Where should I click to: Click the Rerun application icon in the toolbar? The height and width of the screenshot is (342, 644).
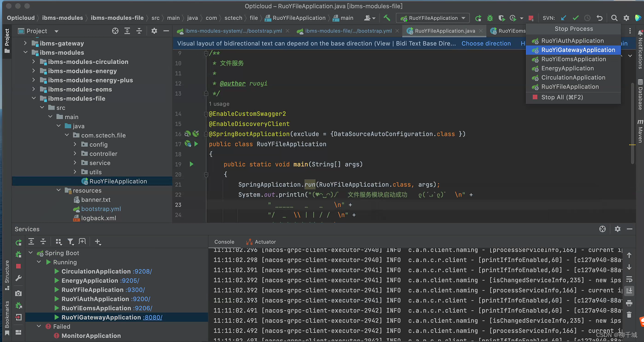[478, 18]
